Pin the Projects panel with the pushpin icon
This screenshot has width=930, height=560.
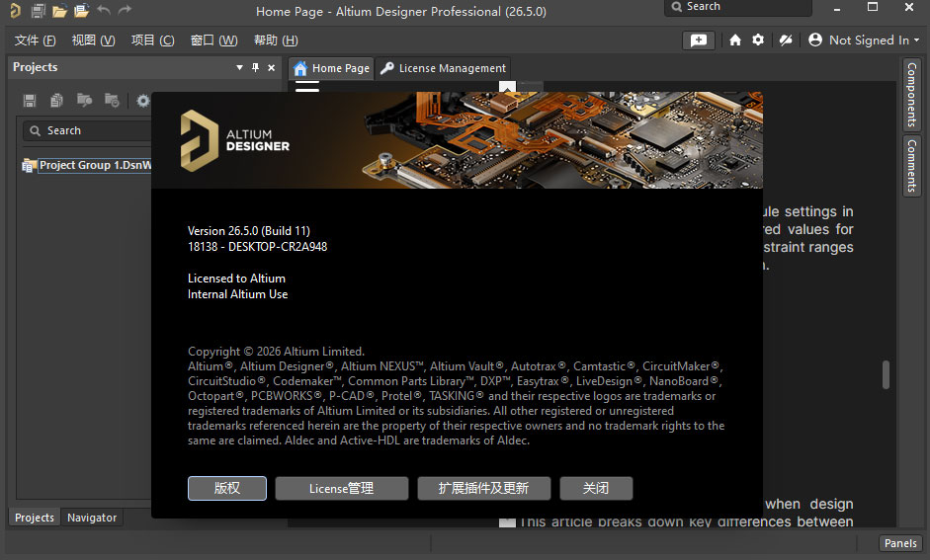256,67
